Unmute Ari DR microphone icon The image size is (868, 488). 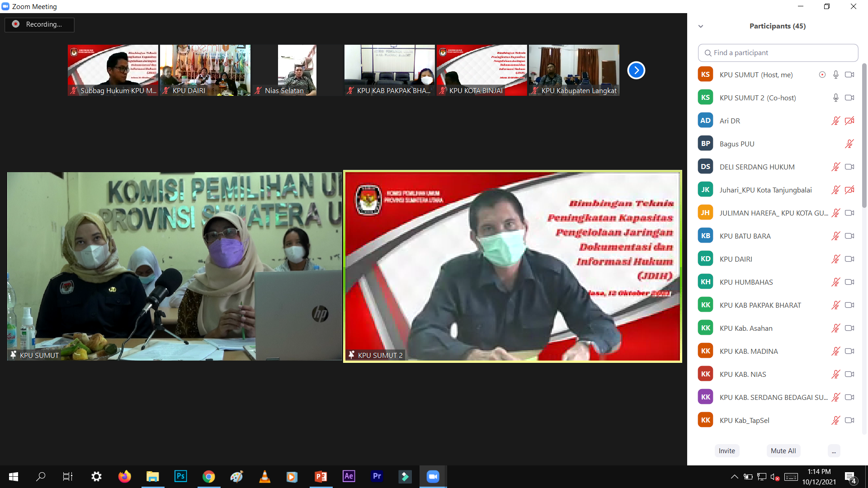coord(835,121)
